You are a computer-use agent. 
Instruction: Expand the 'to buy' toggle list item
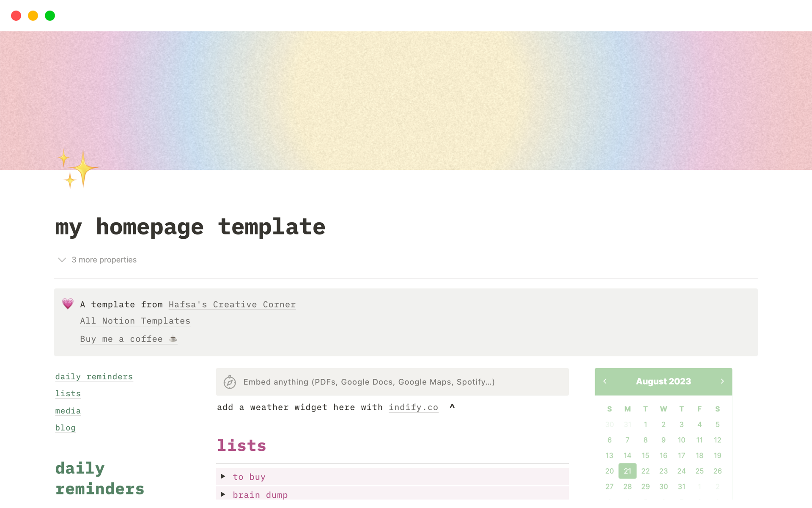point(225,476)
